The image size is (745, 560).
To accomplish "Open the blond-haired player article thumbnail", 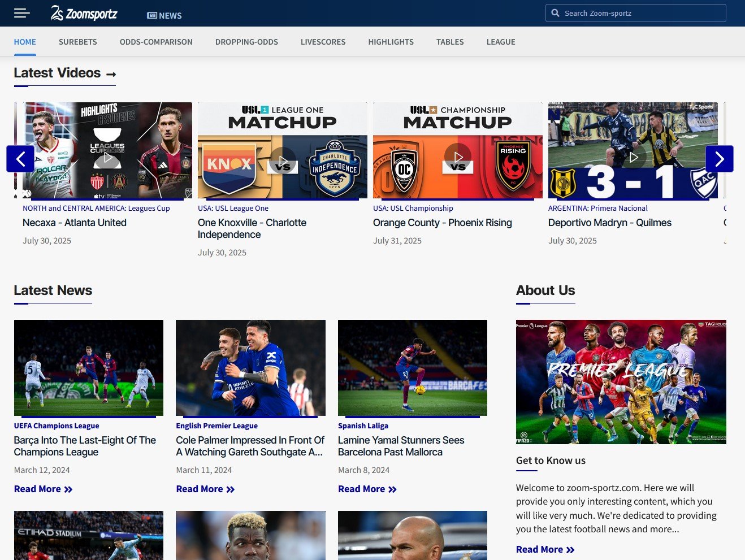I will [250, 535].
